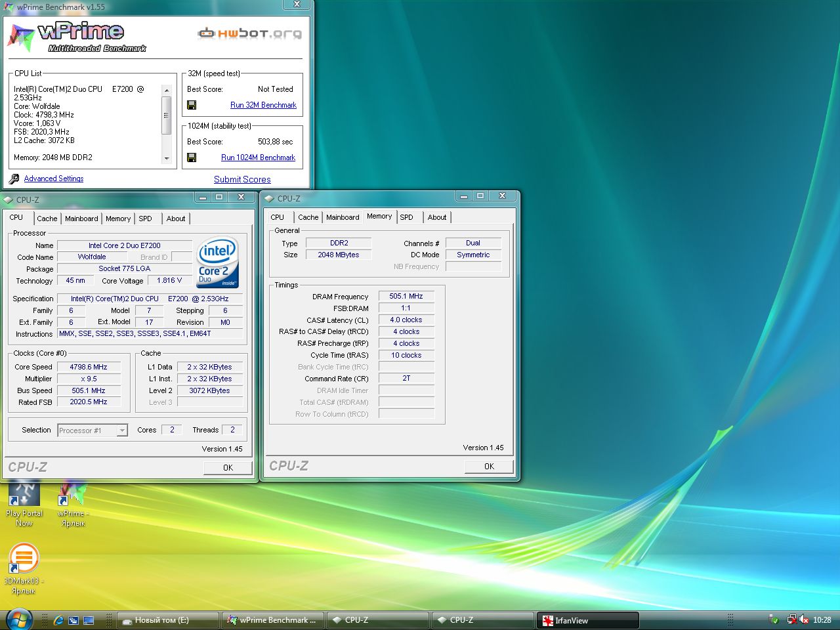Screen dimensions: 840x630
Task: Run the 32M Benchmark link
Action: (263, 105)
